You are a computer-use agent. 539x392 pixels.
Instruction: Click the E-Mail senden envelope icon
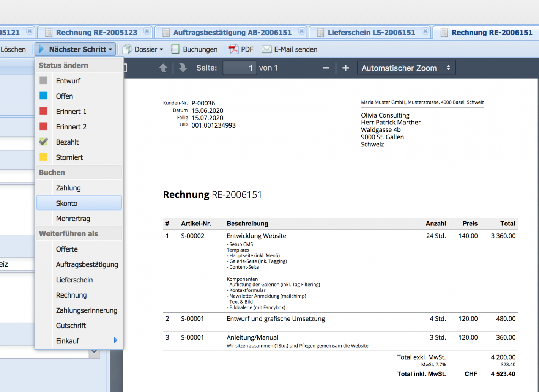[x=266, y=49]
